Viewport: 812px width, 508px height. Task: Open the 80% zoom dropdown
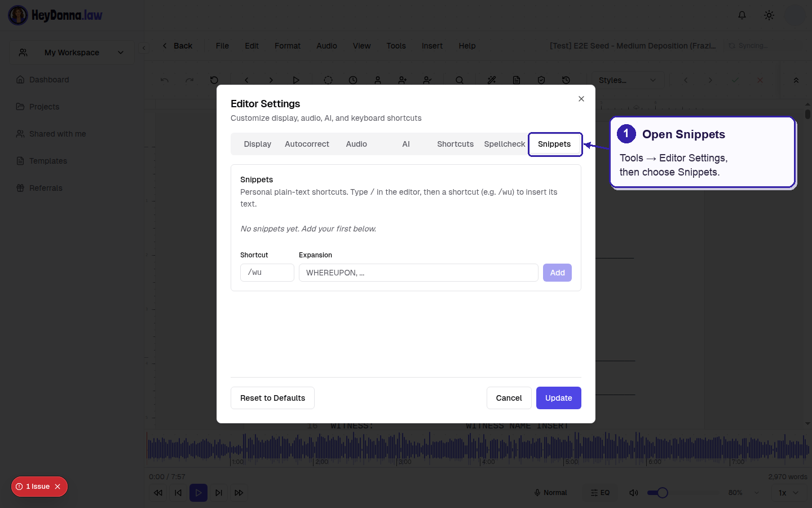[743, 493]
